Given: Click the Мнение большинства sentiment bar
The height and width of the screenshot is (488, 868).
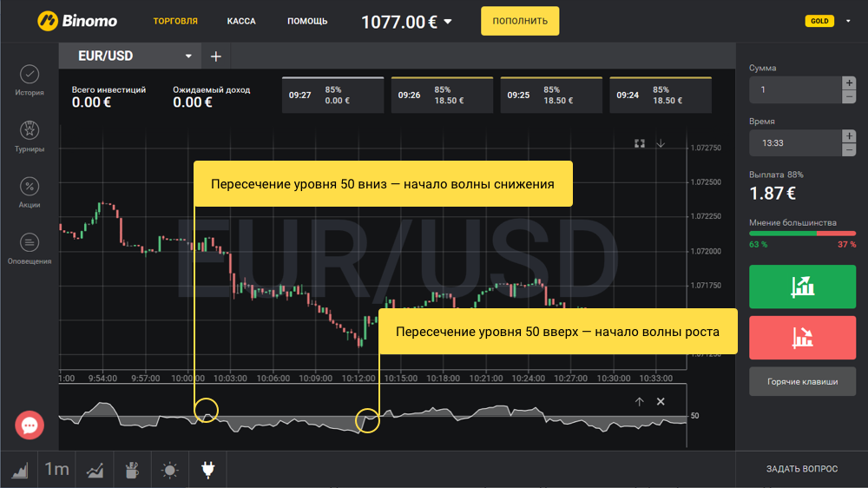Looking at the screenshot, I should [802, 233].
